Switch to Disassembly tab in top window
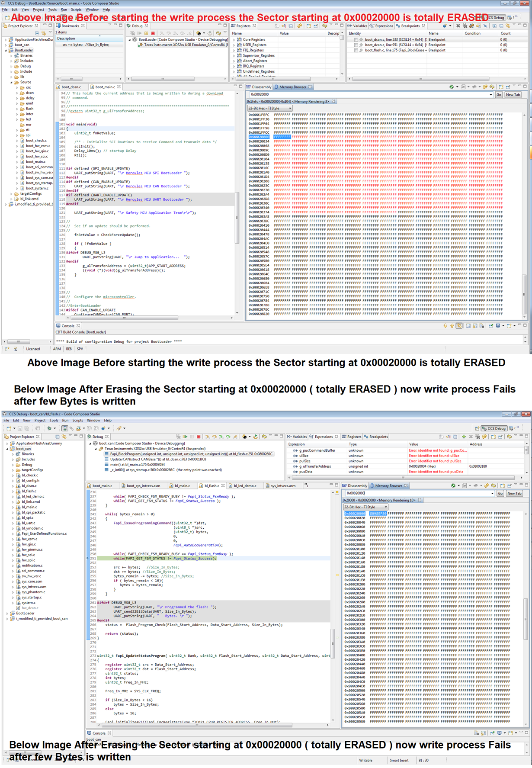 (259, 87)
